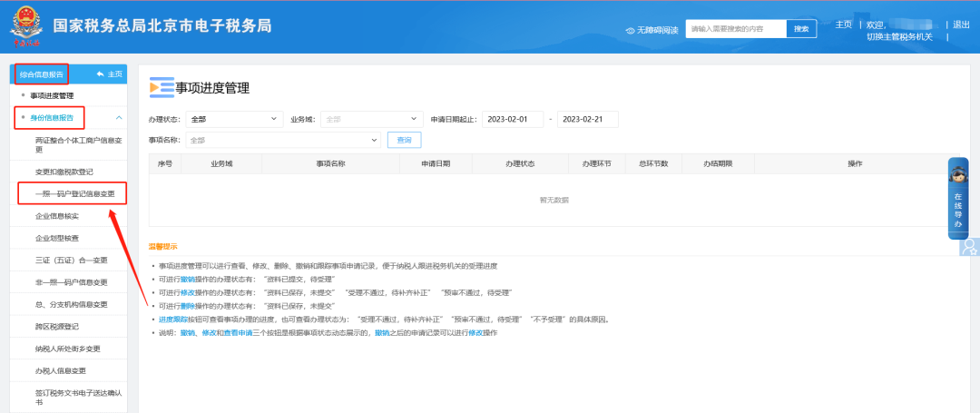980x413 pixels.
Task: Open 纳税人所处街乡变更
Action: 67,348
